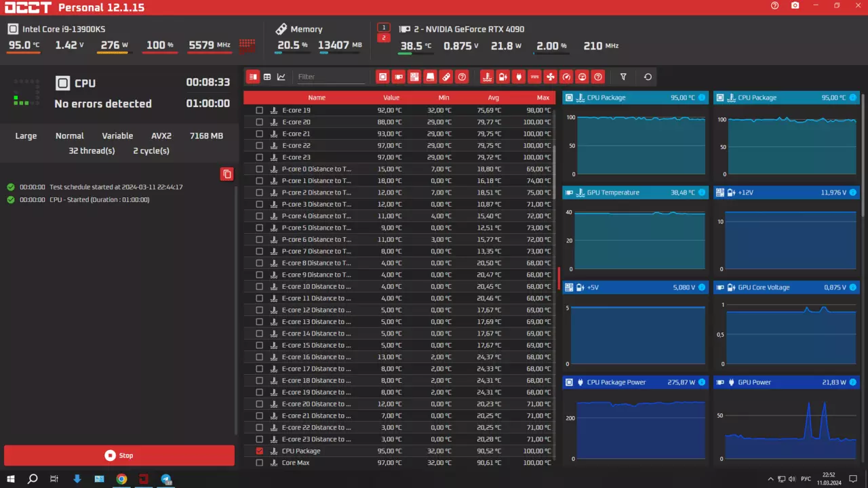Image resolution: width=868 pixels, height=488 pixels.
Task: Select GPU number 1 in header
Action: click(x=384, y=27)
